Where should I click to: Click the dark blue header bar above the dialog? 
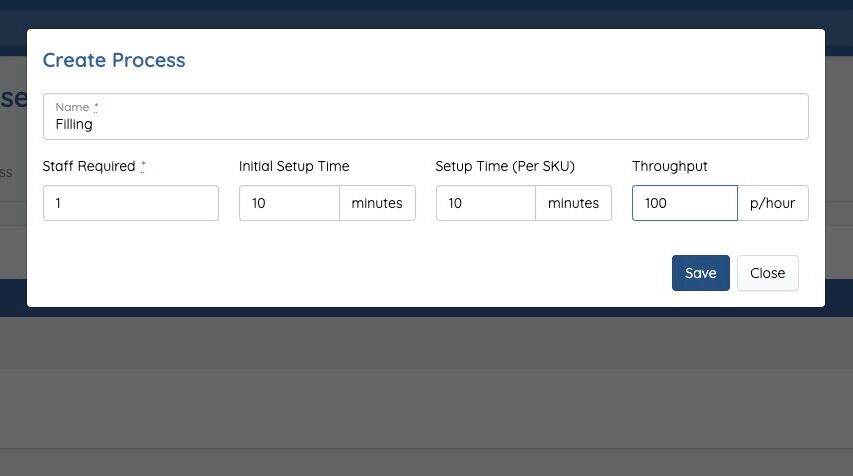[426, 12]
